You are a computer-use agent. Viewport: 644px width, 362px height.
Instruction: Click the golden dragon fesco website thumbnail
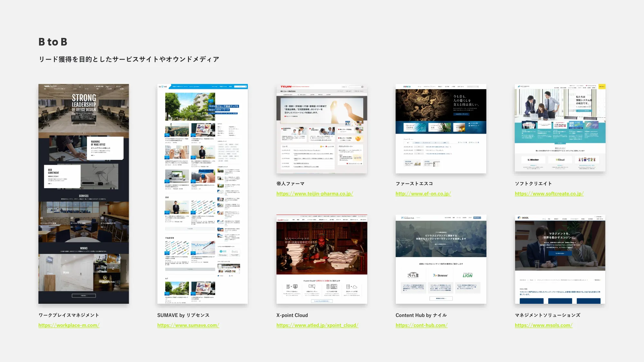pyautogui.click(x=441, y=129)
